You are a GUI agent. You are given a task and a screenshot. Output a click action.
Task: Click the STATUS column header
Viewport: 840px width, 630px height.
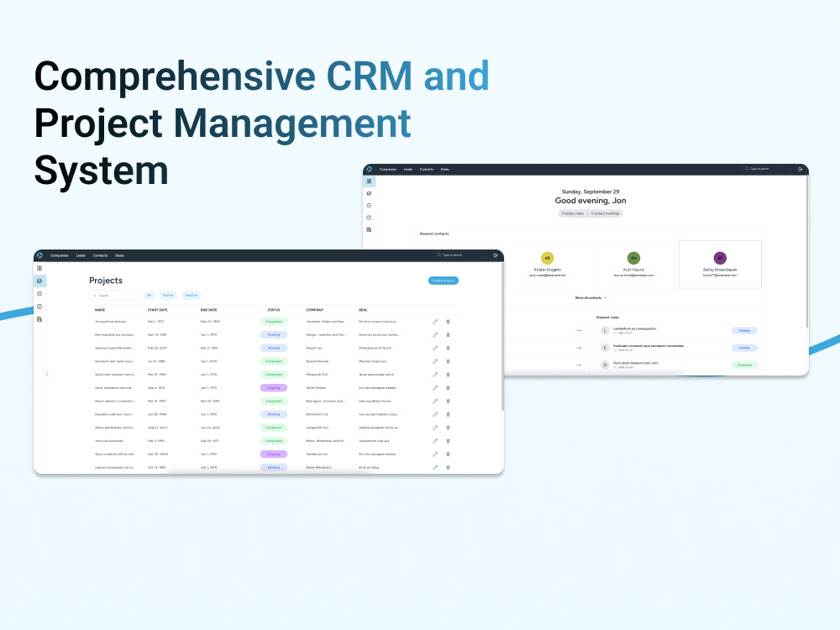[x=274, y=310]
